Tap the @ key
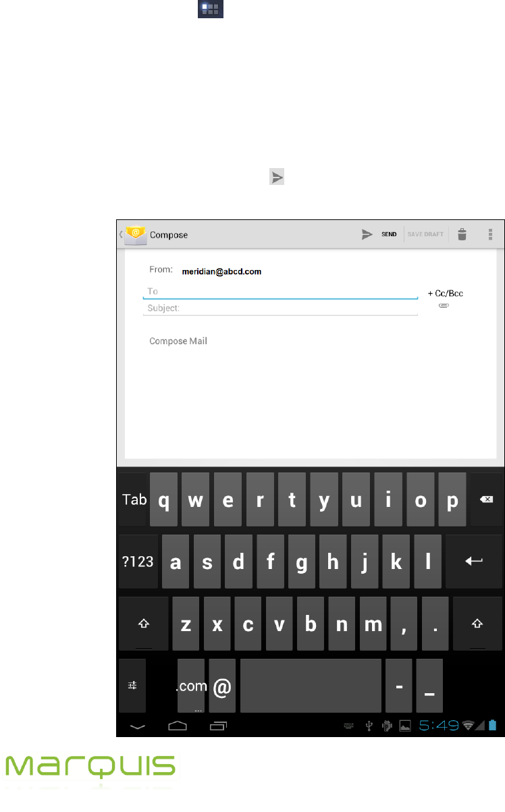This screenshot has width=505, height=812. 222,686
